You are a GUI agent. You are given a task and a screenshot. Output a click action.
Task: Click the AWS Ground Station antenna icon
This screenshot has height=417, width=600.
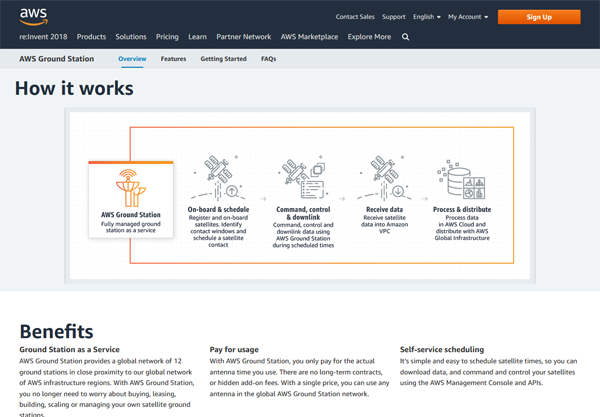[130, 188]
